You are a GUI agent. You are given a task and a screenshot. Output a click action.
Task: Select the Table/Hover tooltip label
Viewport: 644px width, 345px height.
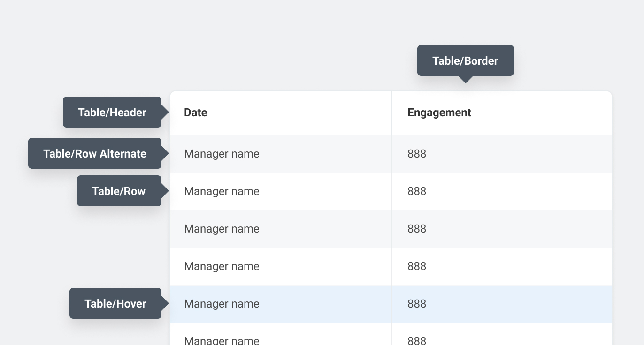click(x=115, y=304)
